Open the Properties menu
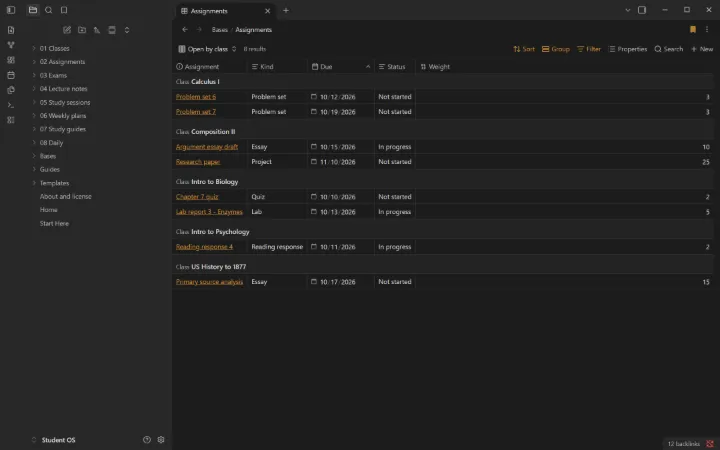Image resolution: width=720 pixels, height=450 pixels. 628,49
